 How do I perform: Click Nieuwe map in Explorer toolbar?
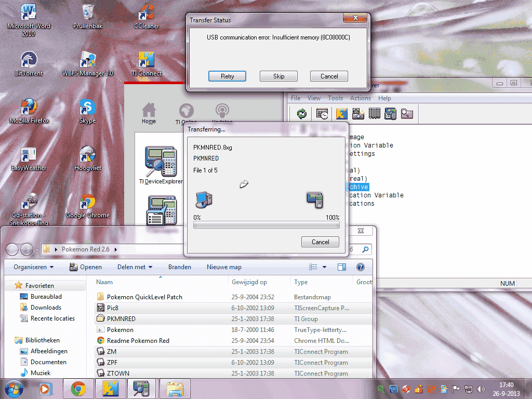click(224, 267)
